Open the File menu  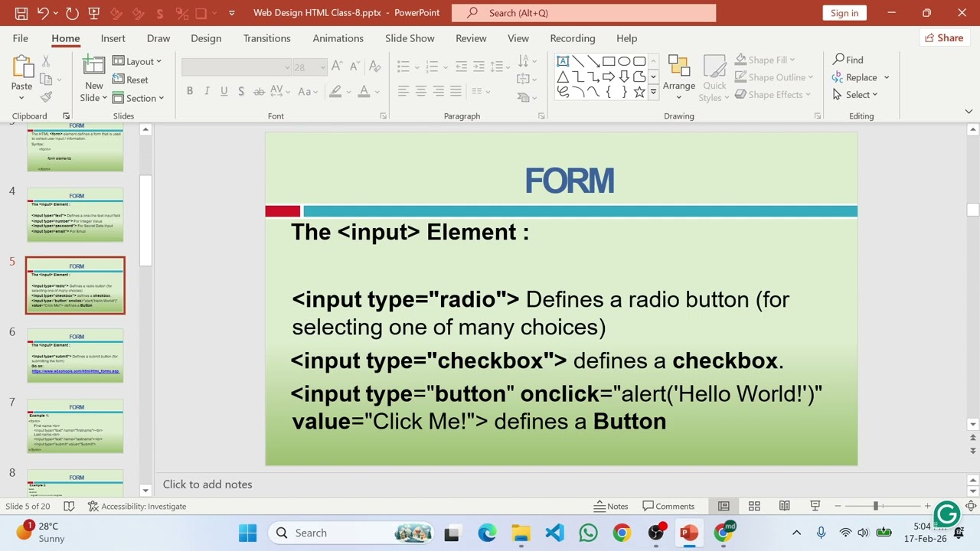click(21, 38)
